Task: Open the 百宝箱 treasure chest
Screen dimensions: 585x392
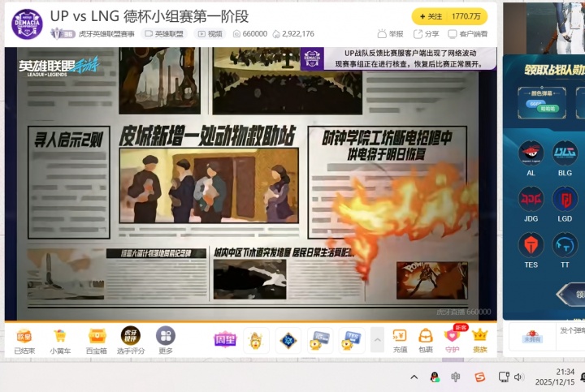Action: click(97, 340)
